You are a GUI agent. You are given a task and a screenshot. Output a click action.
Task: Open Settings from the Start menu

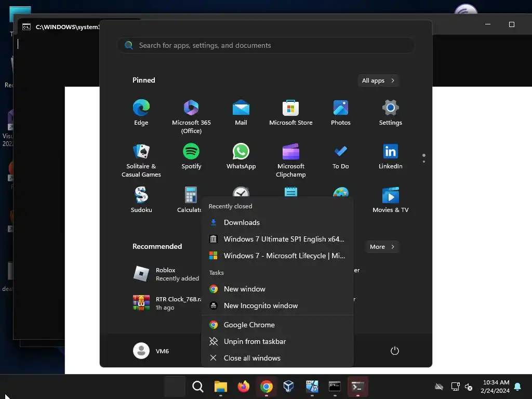click(x=391, y=113)
